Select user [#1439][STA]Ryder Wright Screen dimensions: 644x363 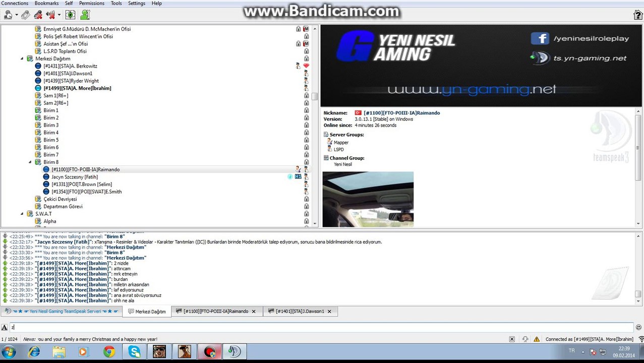[x=71, y=81]
